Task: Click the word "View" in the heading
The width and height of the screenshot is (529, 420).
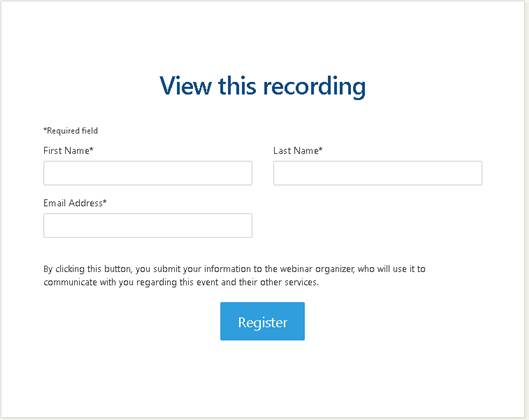Action: [186, 86]
